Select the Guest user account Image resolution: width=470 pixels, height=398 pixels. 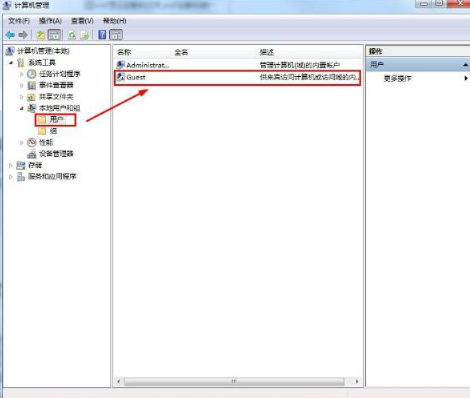pyautogui.click(x=237, y=77)
